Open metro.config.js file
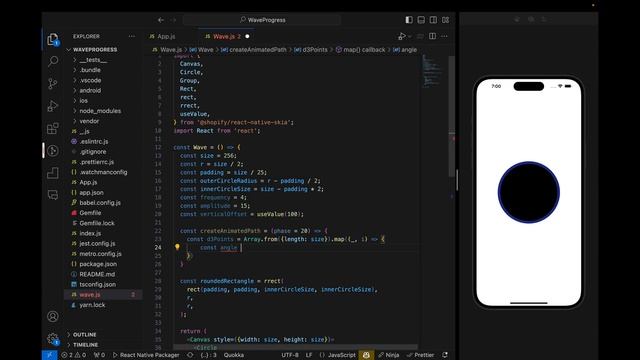The image size is (640, 360). click(100, 253)
